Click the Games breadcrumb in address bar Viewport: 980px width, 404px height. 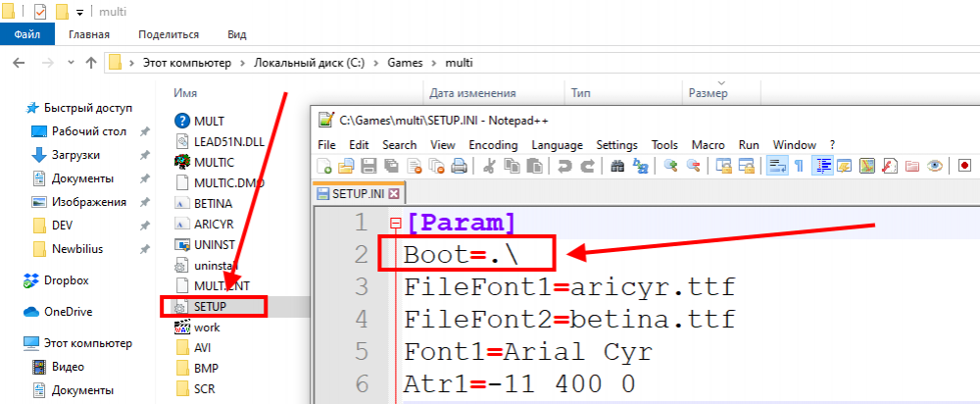pyautogui.click(x=412, y=63)
